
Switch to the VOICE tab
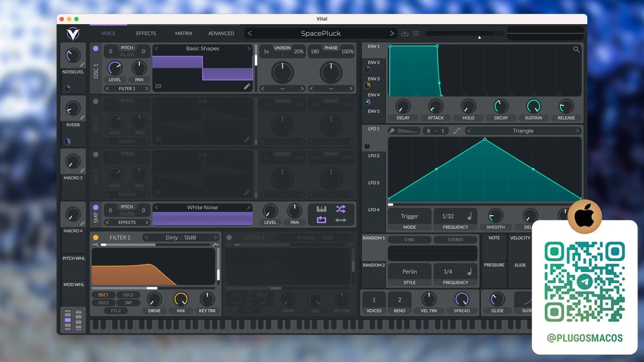pos(108,33)
